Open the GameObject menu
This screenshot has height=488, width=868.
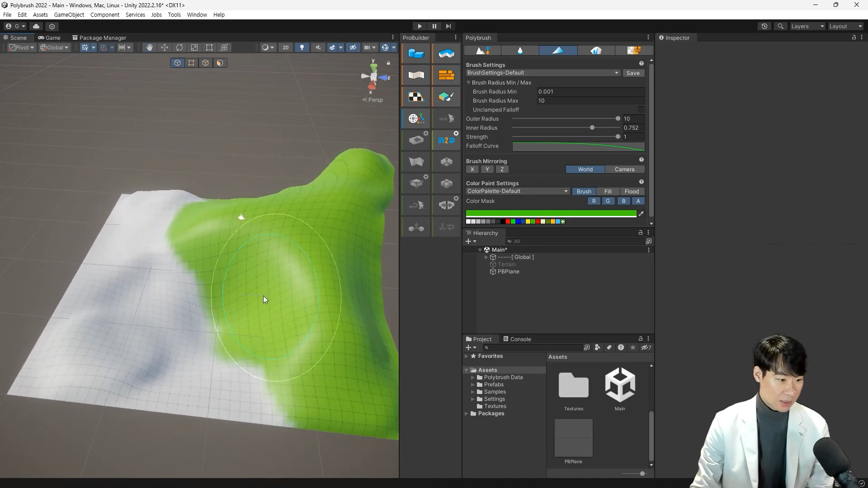click(69, 14)
